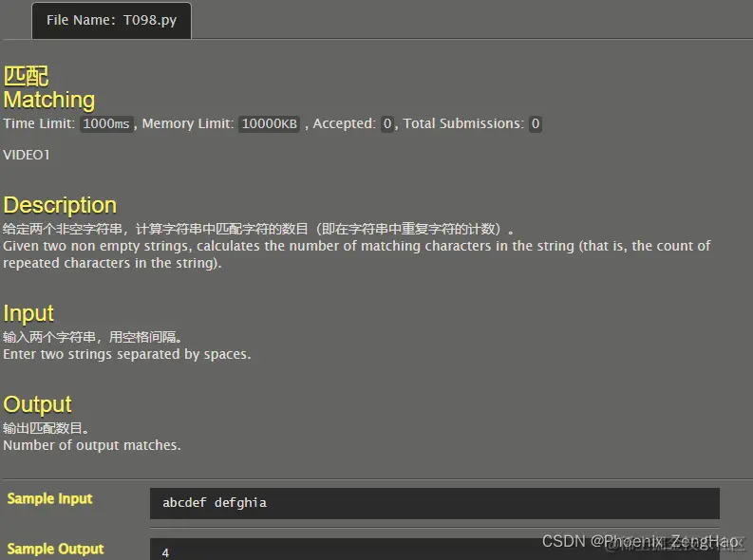Viewport: 753px width, 560px height.
Task: Click the Sample Input label
Action: tap(49, 498)
